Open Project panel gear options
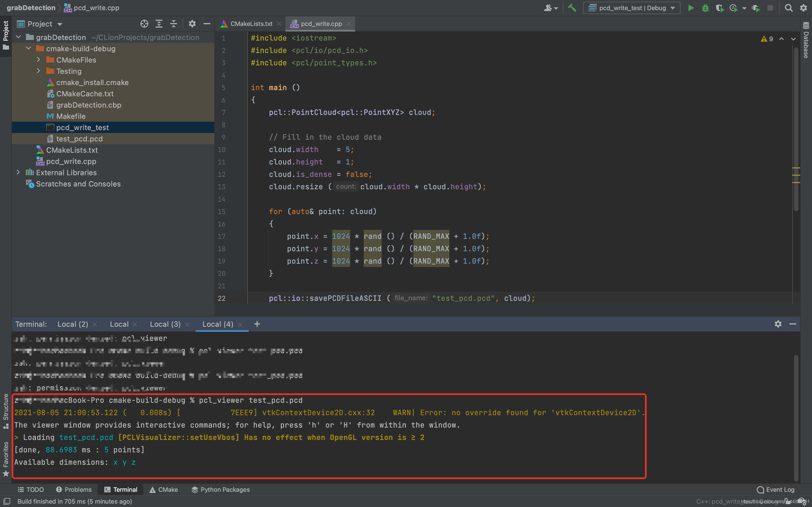This screenshot has width=812, height=507. [192, 24]
